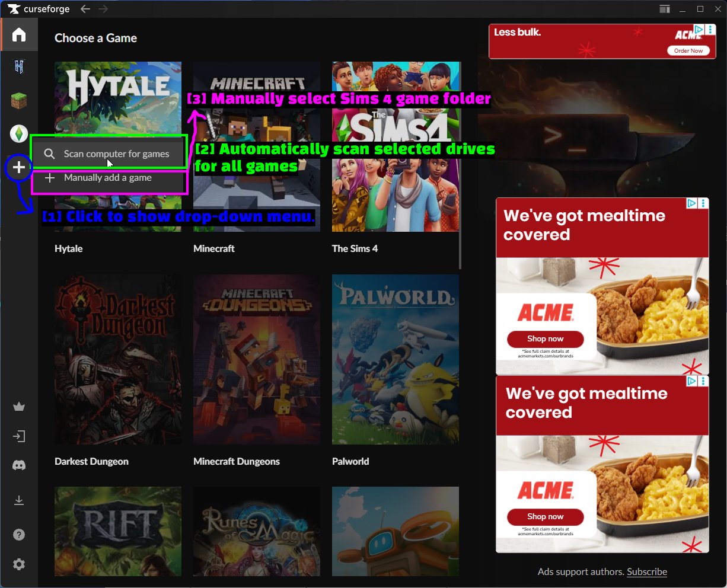
Task: Open the Home sidebar icon
Action: point(19,34)
